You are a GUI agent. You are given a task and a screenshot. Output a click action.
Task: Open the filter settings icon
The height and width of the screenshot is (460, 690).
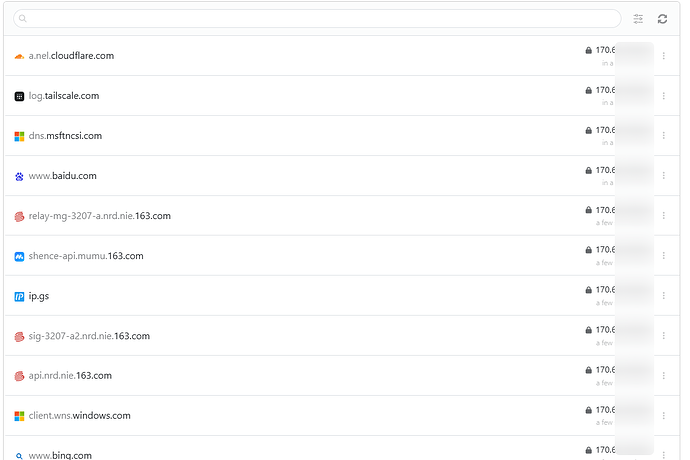pyautogui.click(x=639, y=19)
